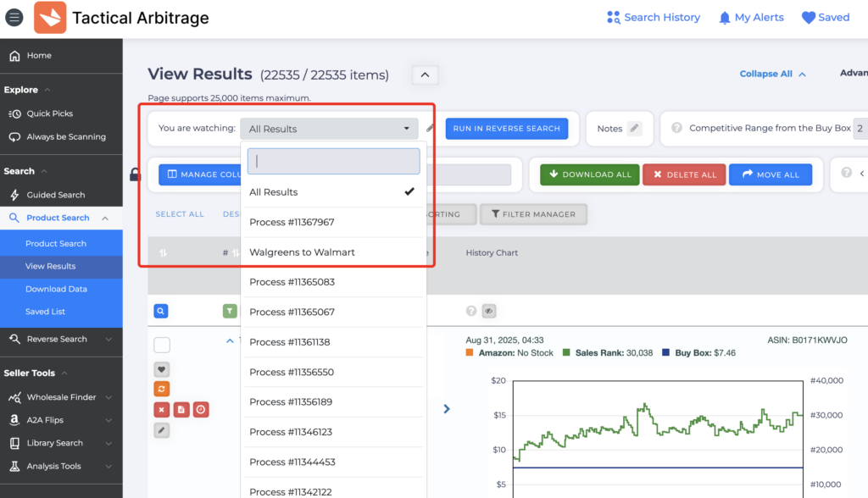Click the help icon right of Move All
868x498 pixels.
(847, 173)
